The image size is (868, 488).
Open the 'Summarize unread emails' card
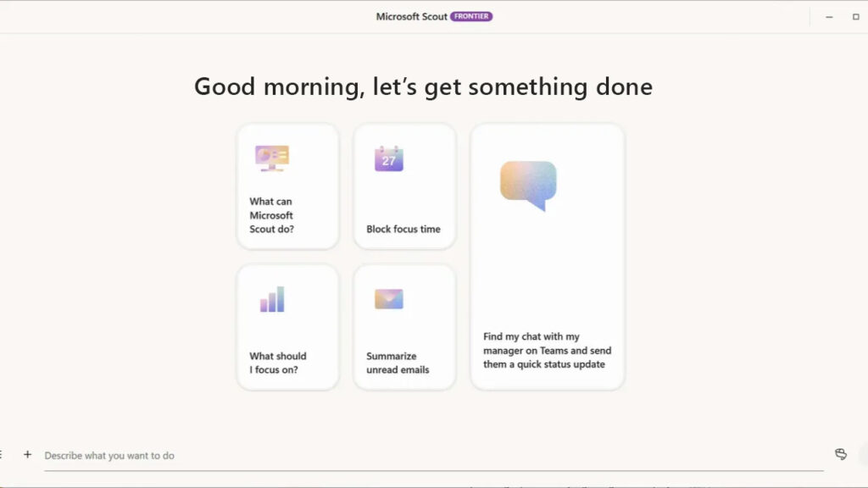coord(404,327)
